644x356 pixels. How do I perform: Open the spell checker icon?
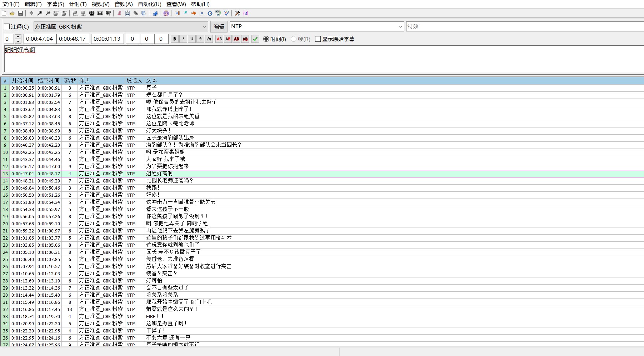click(x=226, y=13)
